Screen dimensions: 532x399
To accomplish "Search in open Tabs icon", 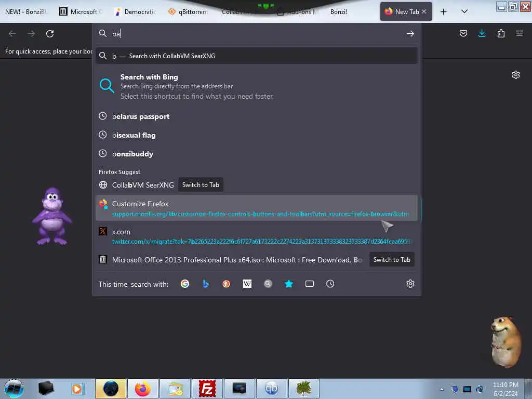I will coord(310,284).
